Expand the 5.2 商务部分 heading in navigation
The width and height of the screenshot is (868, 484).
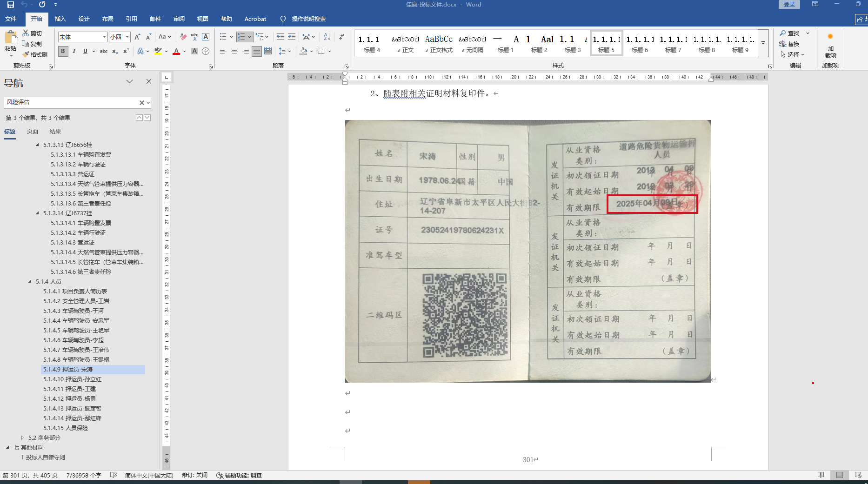(22, 438)
